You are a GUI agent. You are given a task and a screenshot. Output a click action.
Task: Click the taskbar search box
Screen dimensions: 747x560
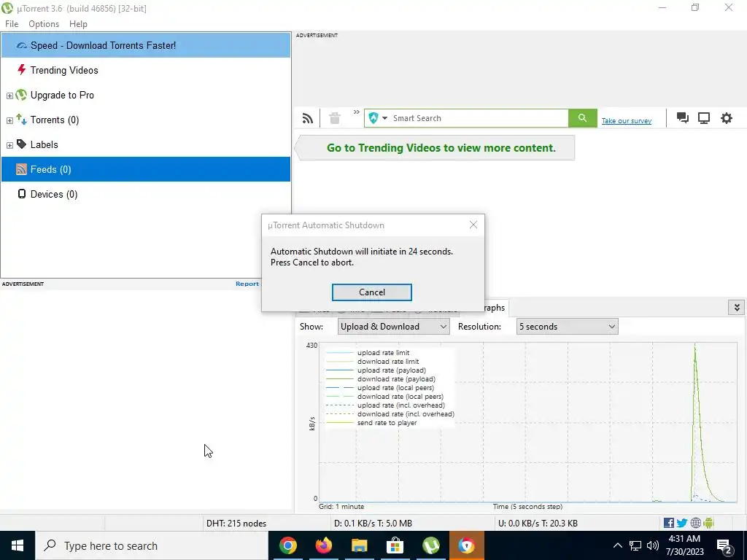coord(152,545)
